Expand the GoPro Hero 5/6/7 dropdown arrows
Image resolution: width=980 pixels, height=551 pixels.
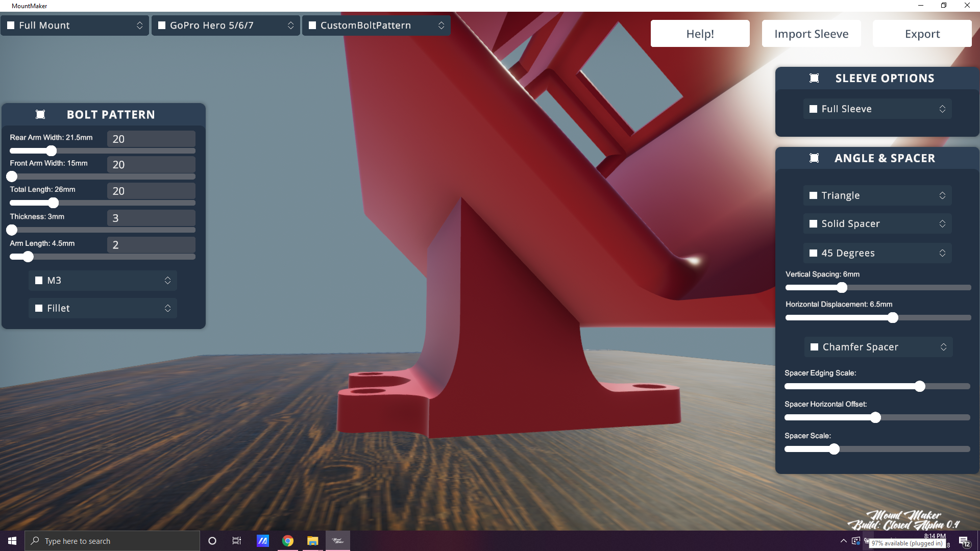pos(290,26)
